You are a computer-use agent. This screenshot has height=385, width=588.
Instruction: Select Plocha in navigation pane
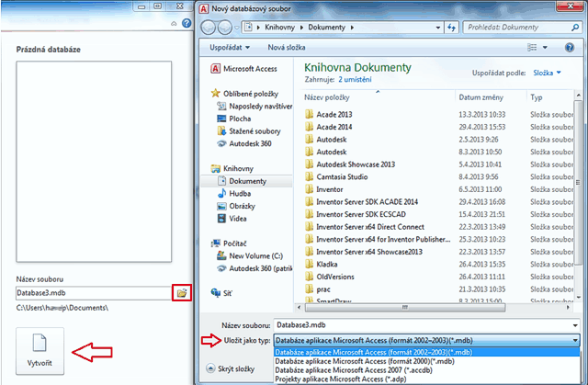tap(233, 119)
